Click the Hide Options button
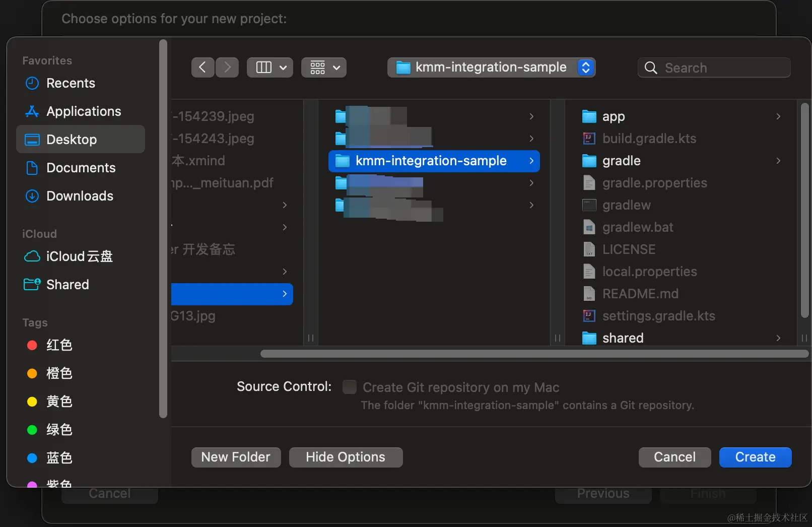Viewport: 812px width, 527px height. (346, 457)
